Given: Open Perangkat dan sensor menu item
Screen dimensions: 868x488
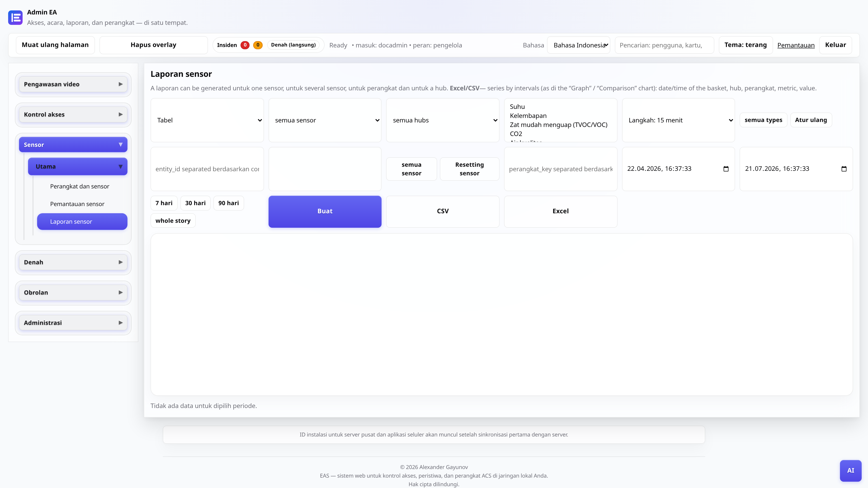Looking at the screenshot, I should [80, 186].
